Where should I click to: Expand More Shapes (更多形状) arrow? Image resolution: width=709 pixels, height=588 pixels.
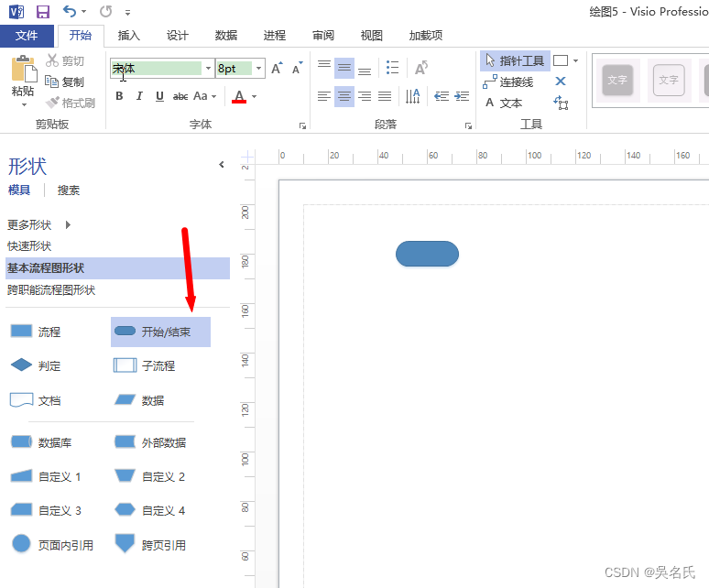(x=68, y=224)
